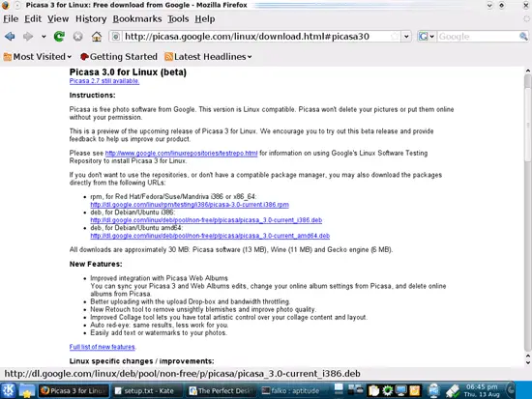Click the round sticky button in title bar
The image size is (532, 399).
pos(17,5)
